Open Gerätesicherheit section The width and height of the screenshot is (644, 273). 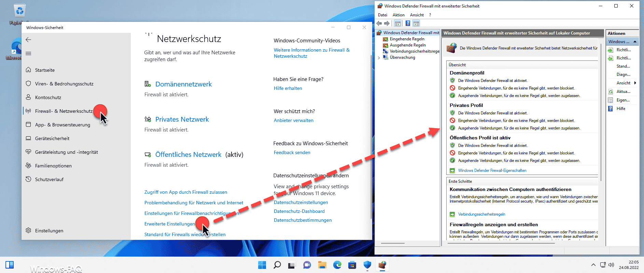[x=52, y=138]
